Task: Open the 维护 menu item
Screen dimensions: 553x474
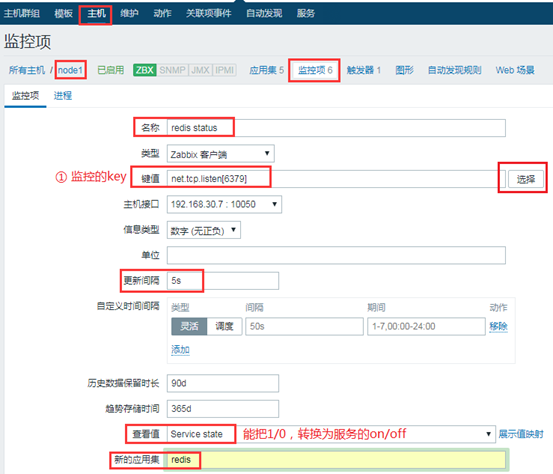Action: (x=129, y=13)
